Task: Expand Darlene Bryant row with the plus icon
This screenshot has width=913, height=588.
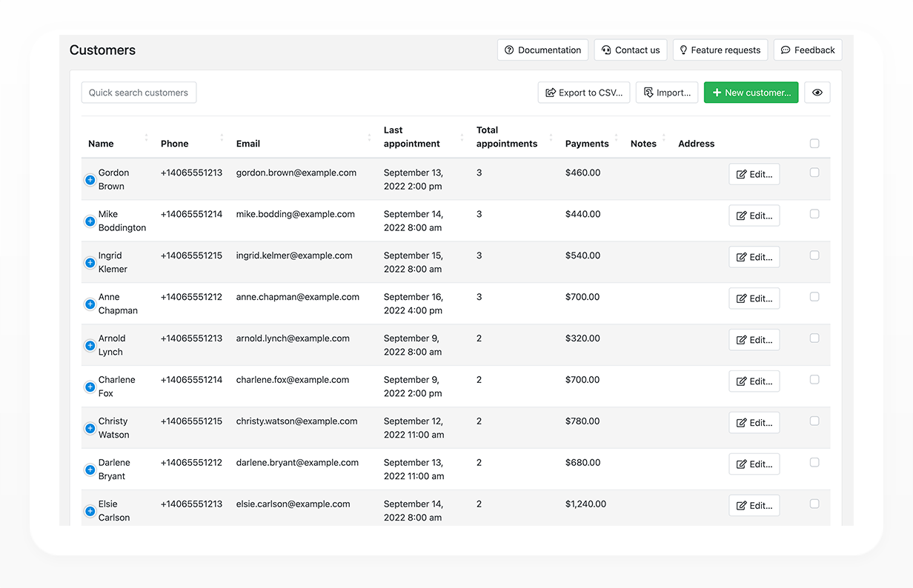Action: point(90,470)
